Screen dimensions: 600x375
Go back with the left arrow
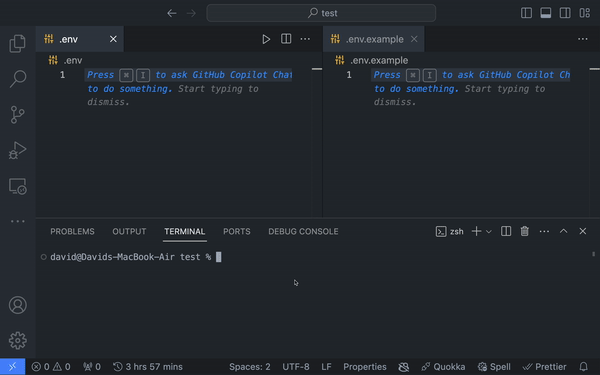[x=172, y=13]
